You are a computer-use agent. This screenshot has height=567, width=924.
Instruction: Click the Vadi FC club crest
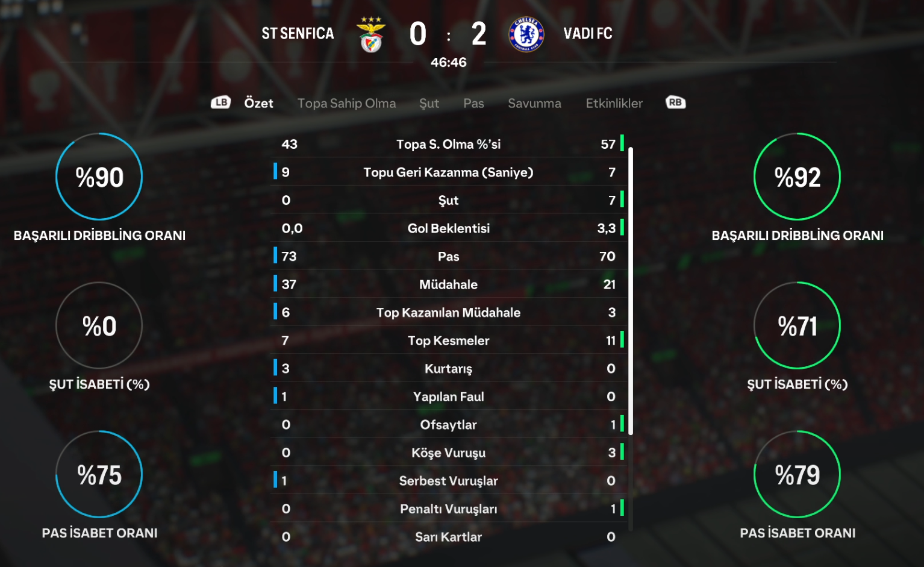[x=526, y=34]
